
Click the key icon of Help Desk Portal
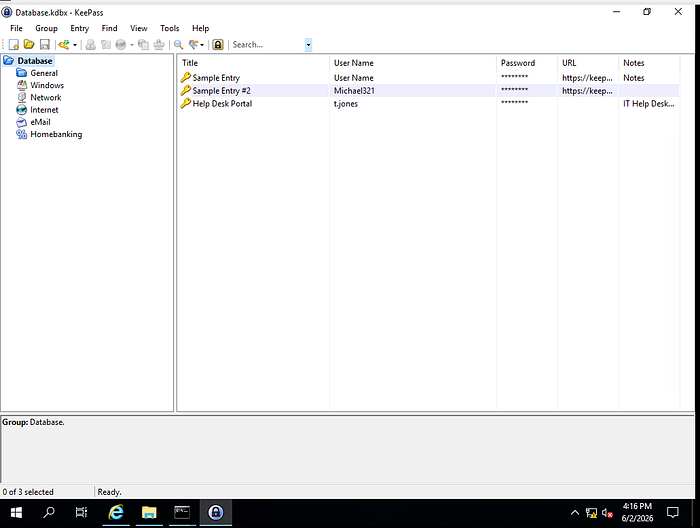tap(186, 104)
